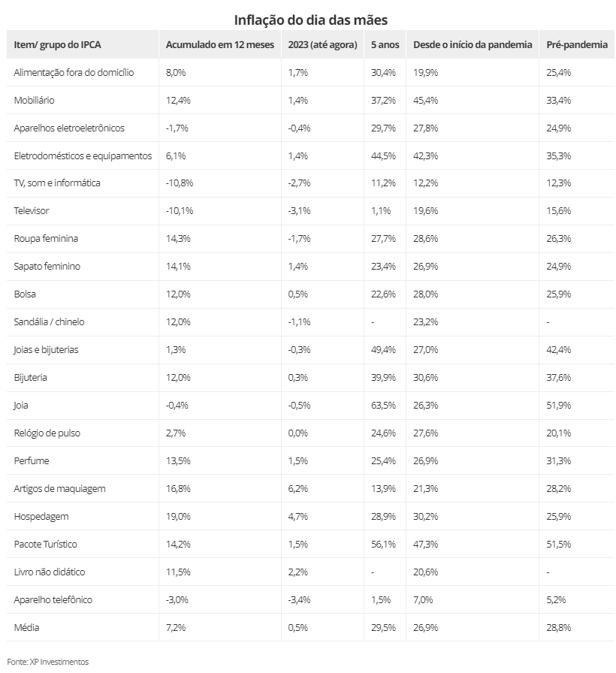Image resolution: width=616 pixels, height=673 pixels.
Task: Click the 'Fonte: XP Investimentos' source text
Action: [x=47, y=662]
